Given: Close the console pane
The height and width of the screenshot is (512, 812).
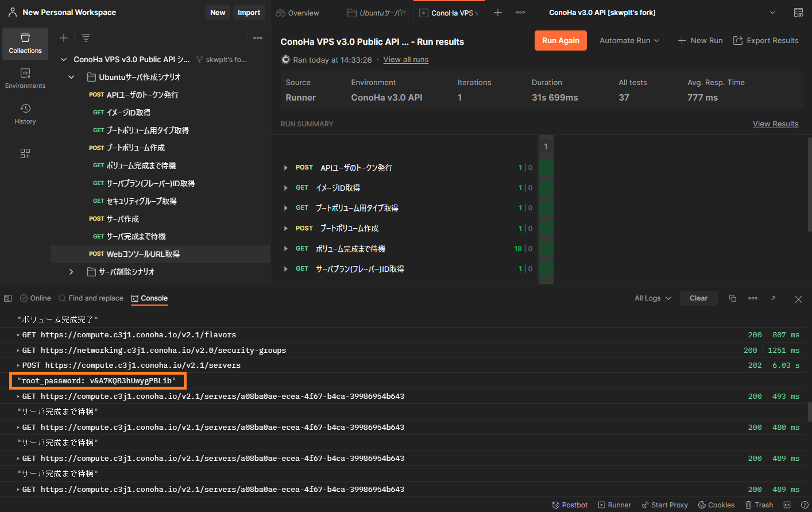Looking at the screenshot, I should pyautogui.click(x=798, y=299).
